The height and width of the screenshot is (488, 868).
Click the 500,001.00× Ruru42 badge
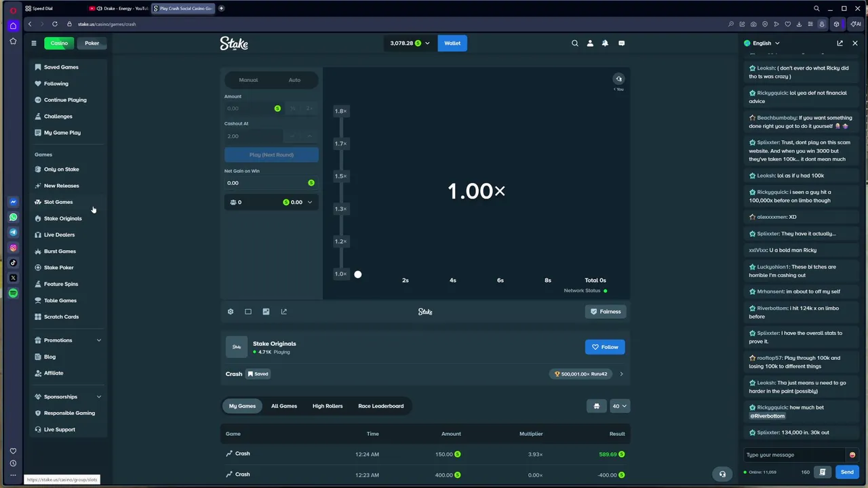click(580, 373)
